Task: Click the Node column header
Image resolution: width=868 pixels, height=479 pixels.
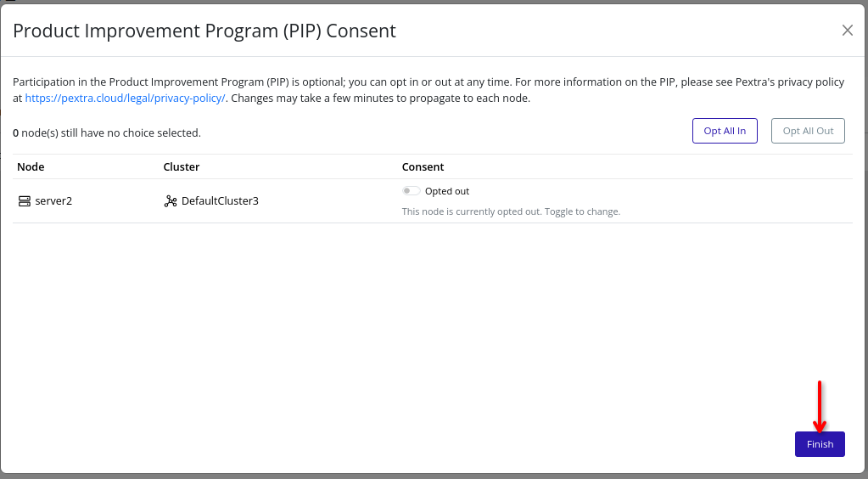Action: [x=31, y=166]
